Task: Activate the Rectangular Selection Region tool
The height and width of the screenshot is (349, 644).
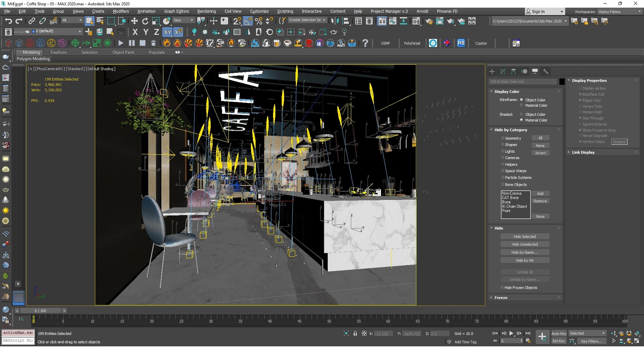Action: [111, 20]
